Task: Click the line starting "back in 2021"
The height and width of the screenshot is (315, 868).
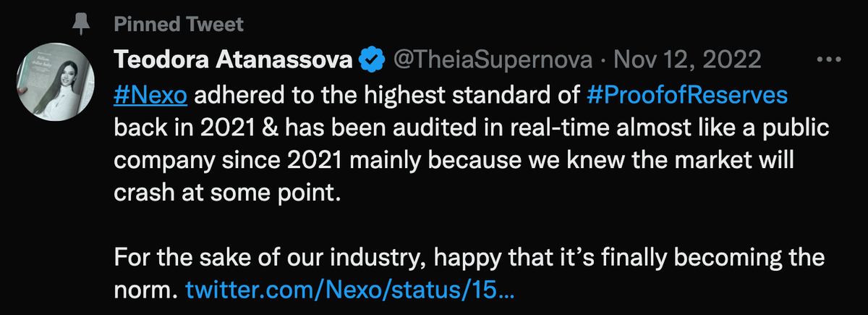Action: (x=470, y=129)
